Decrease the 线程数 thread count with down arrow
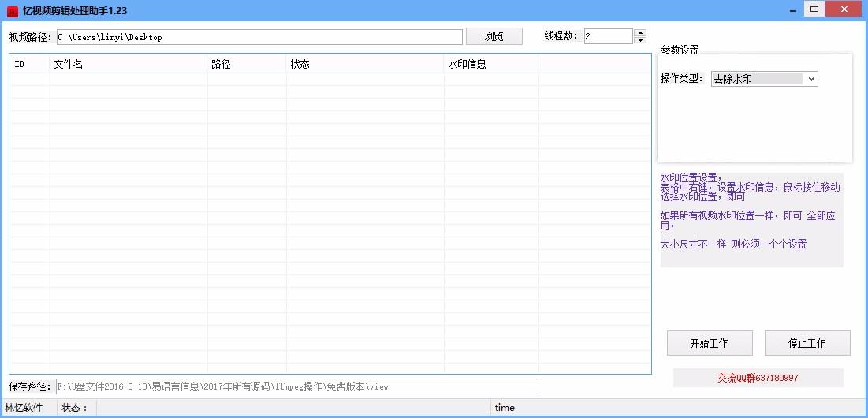868x418 pixels. tap(640, 40)
